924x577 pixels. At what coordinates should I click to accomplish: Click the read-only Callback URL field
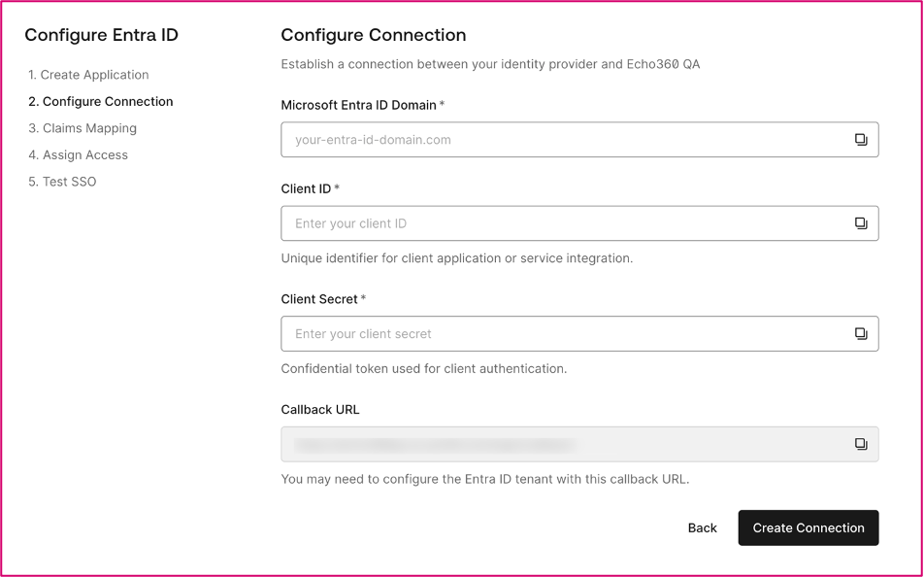tap(563, 444)
